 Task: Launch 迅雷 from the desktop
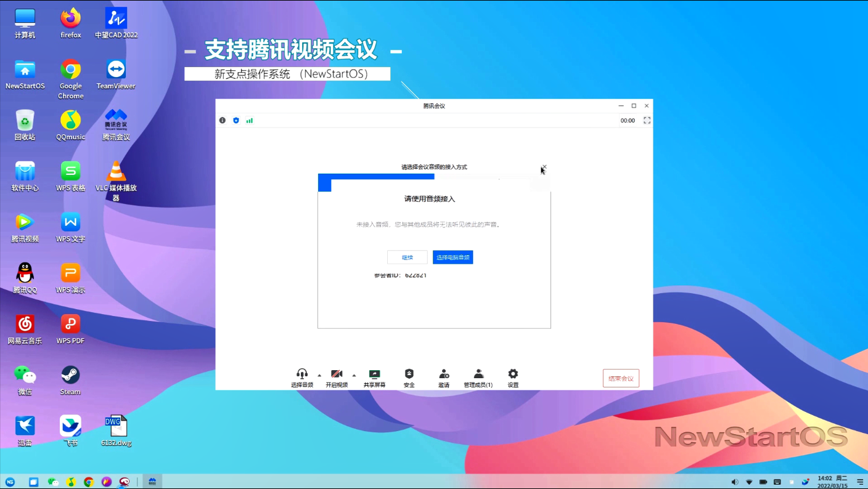click(25, 431)
